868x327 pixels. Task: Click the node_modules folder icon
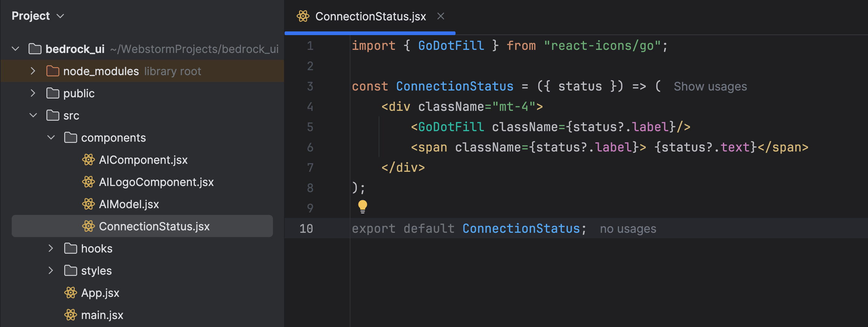tap(53, 71)
